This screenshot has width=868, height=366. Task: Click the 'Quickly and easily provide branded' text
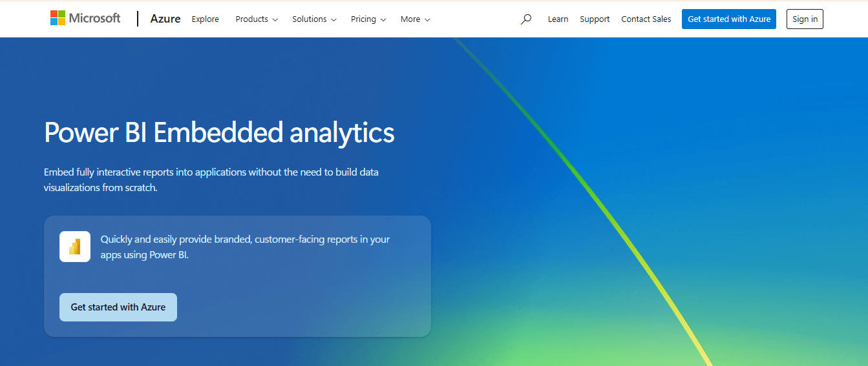click(245, 247)
